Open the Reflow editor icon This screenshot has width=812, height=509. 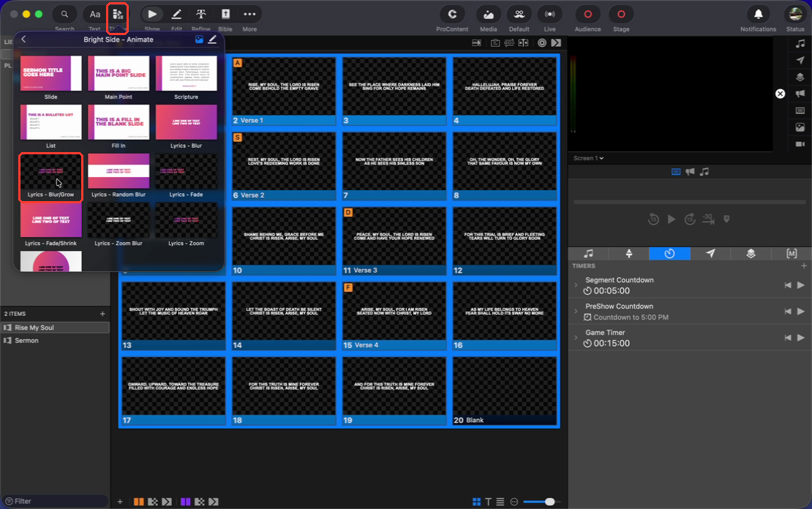point(201,15)
